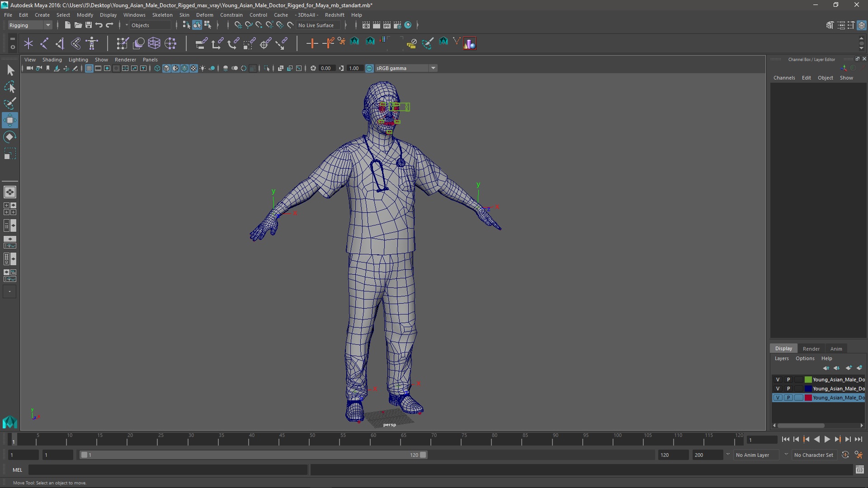Viewport: 868px width, 488px height.
Task: Open the Skin menu
Action: (184, 15)
